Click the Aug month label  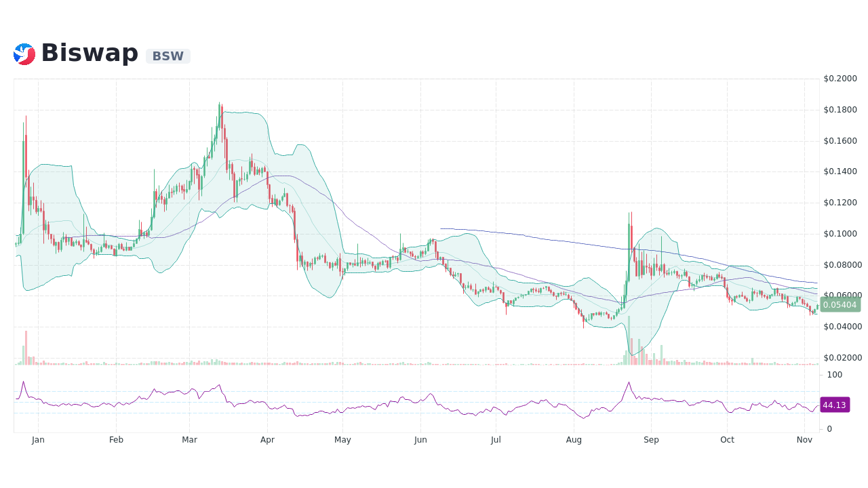point(574,440)
